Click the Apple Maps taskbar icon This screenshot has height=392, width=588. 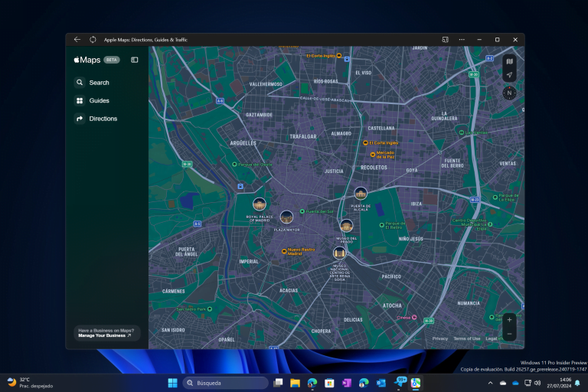(x=416, y=383)
